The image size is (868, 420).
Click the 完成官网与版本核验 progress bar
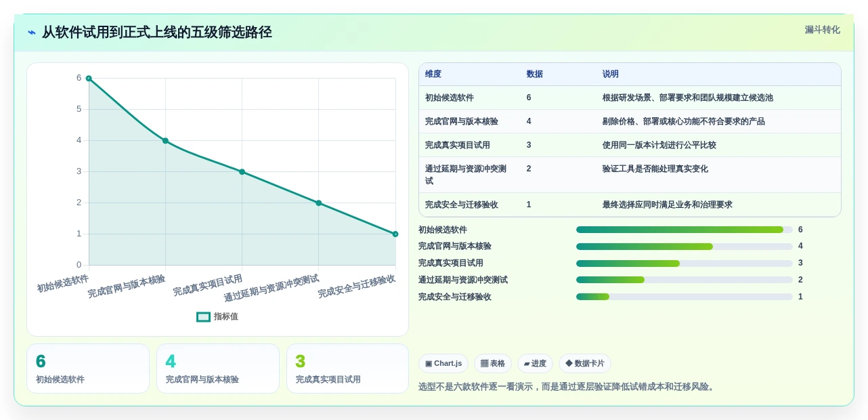pyautogui.click(x=684, y=247)
